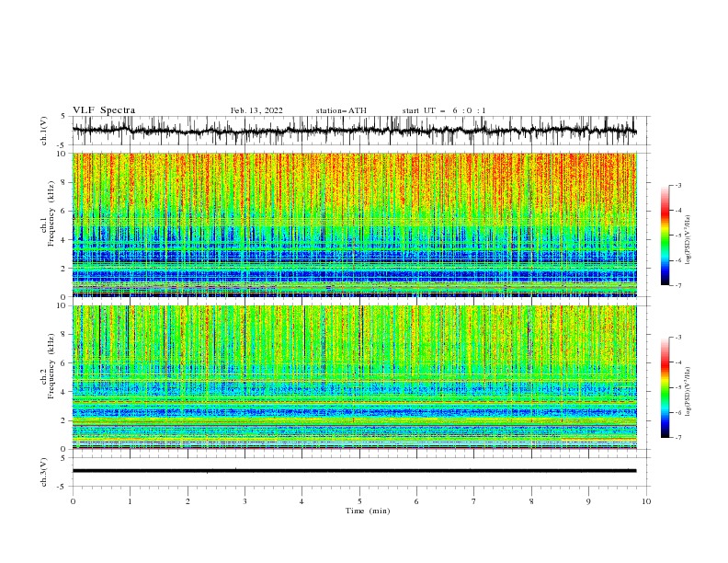Click the "Time (min)" axis label
This screenshot has width=728, height=563.
[x=368, y=511]
